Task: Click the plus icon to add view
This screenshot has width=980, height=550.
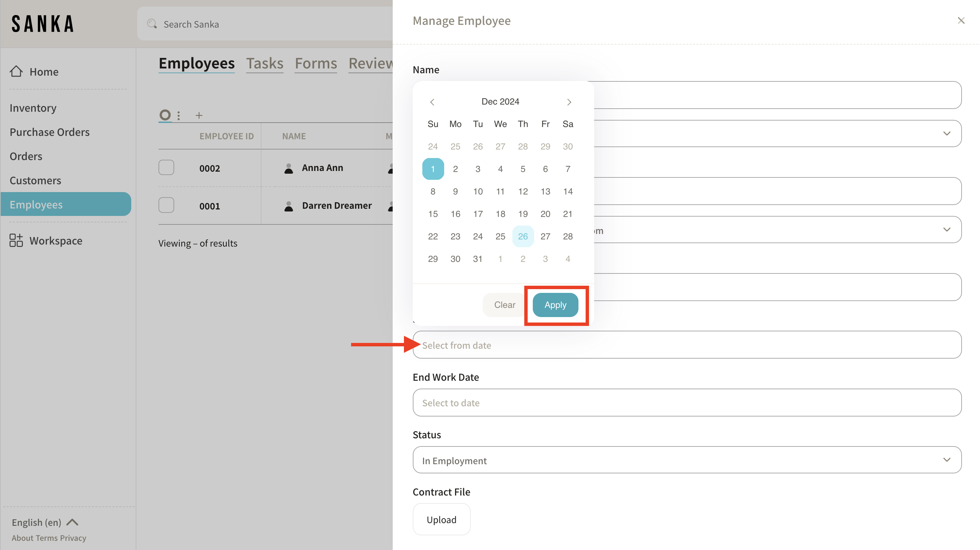Action: (x=199, y=115)
